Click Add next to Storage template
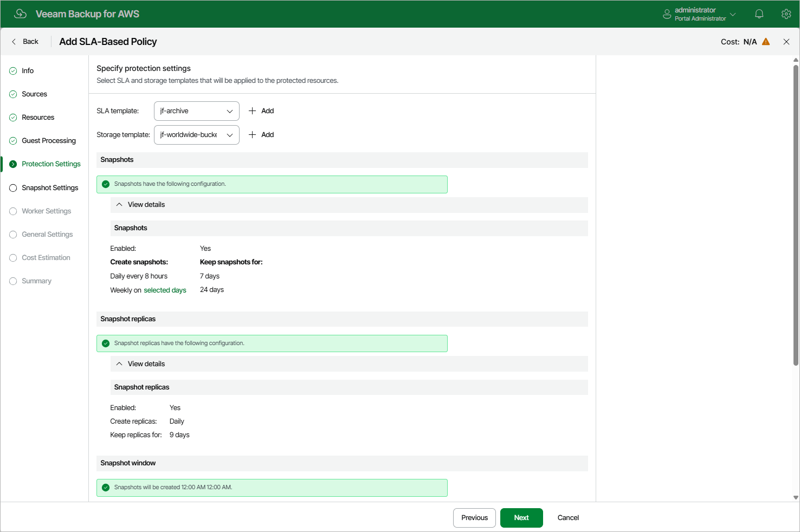 coord(268,135)
